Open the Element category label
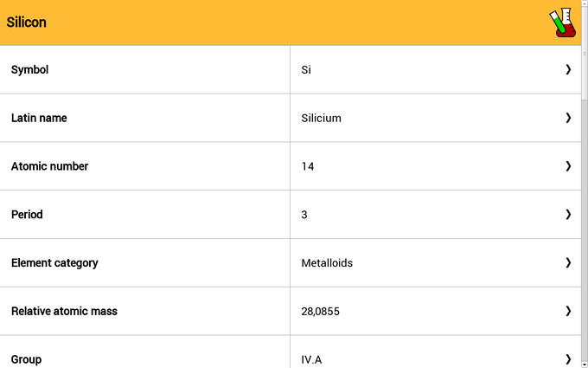The width and height of the screenshot is (588, 368). coord(54,263)
